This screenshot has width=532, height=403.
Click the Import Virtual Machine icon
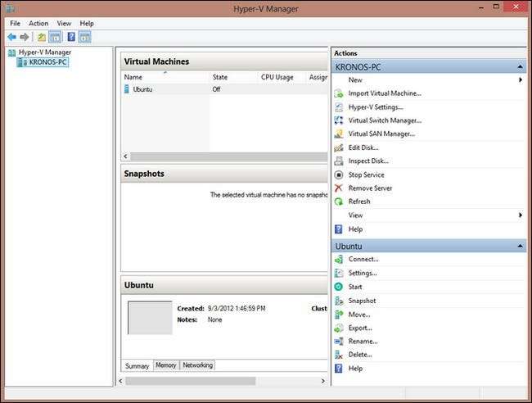pos(339,93)
